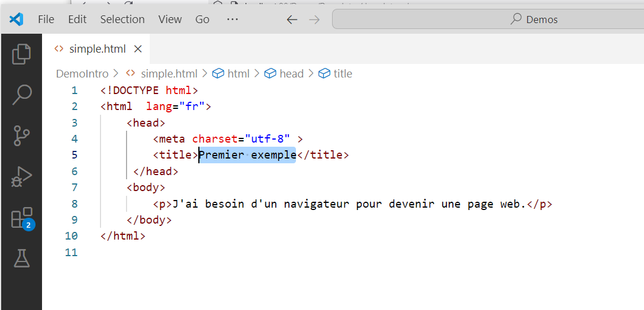Open the Go menu
This screenshot has height=310, width=644.
[202, 20]
